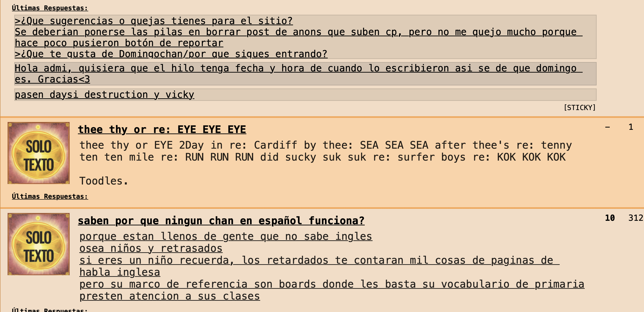This screenshot has width=644, height=312.
Task: Open thread titled "thee thy or re: EYE EYE EYE"
Action: coord(162,130)
